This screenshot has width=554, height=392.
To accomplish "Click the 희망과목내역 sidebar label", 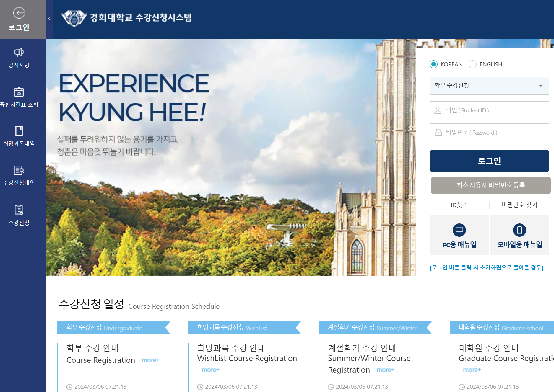I will click(x=19, y=143).
